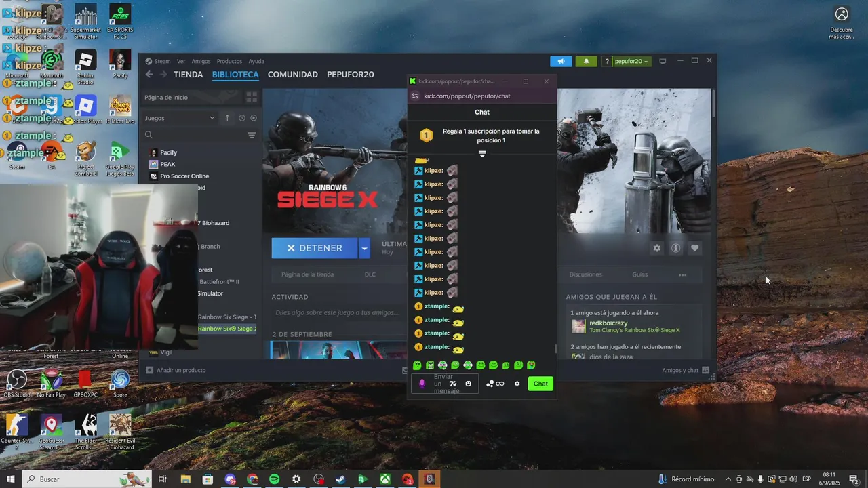The height and width of the screenshot is (488, 868).
Task: Open the dropdown arrow beside DETENER
Action: (x=364, y=248)
